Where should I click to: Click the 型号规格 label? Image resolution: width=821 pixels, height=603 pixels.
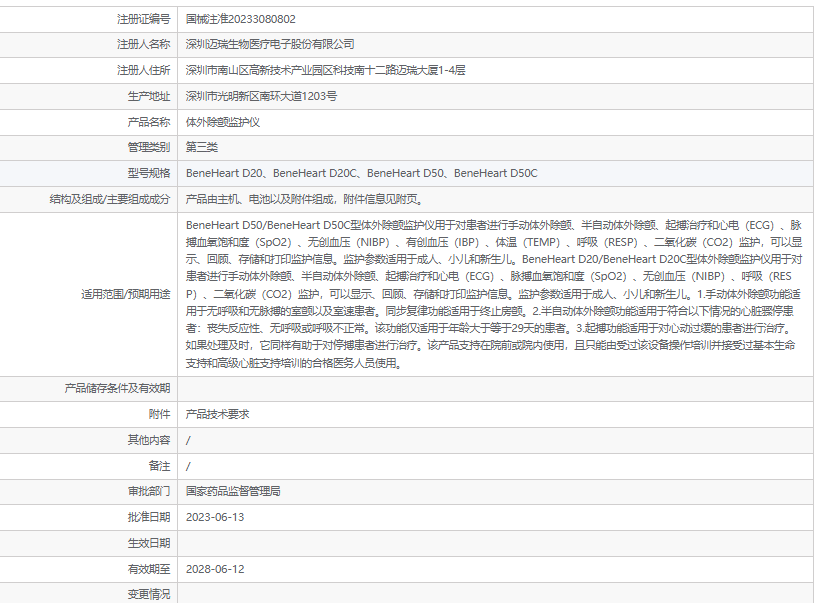coord(149,173)
